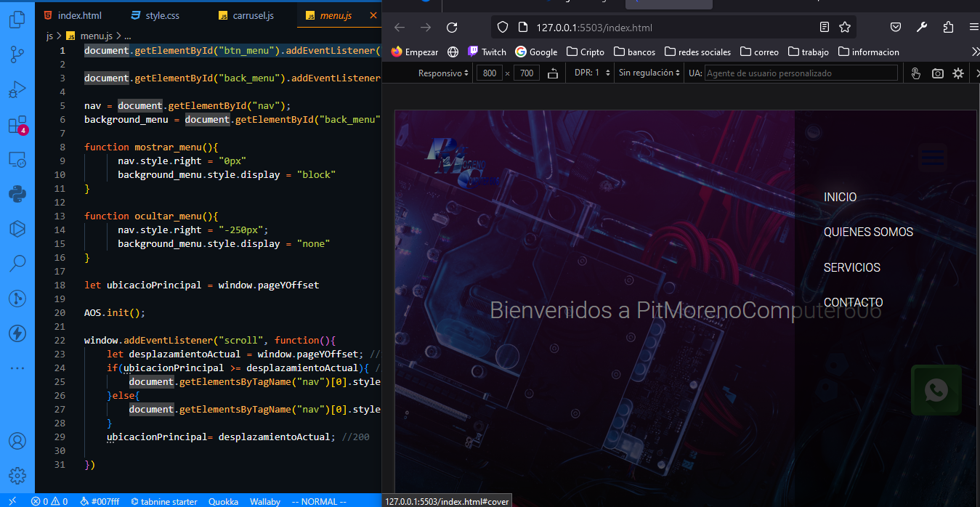Toggle reader view in address bar
The height and width of the screenshot is (507, 980).
(825, 28)
